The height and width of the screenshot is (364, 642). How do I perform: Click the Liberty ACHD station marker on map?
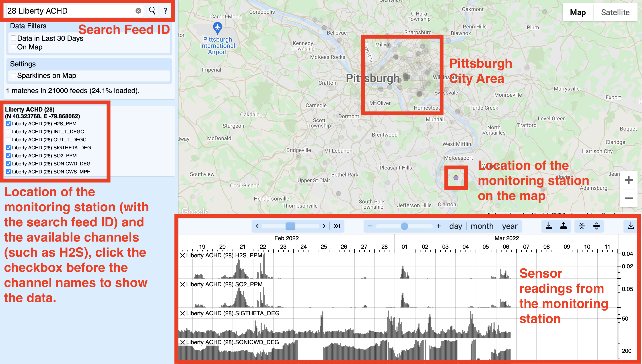456,178
